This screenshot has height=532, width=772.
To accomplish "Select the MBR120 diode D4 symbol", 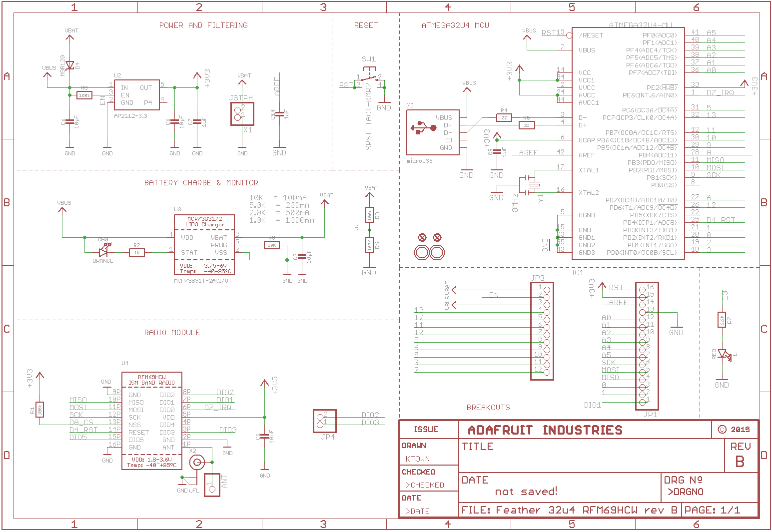I will click(70, 65).
